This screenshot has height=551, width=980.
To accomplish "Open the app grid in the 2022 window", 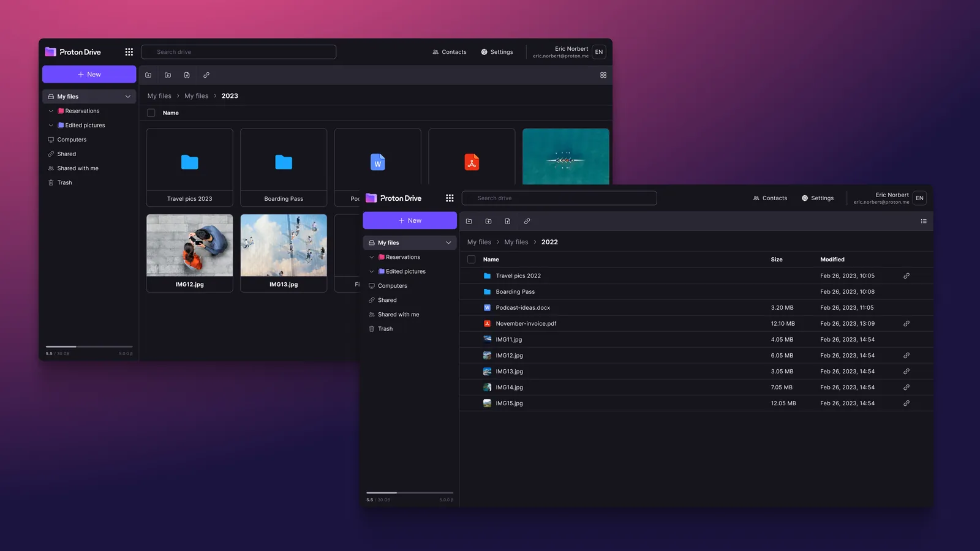I will click(450, 198).
